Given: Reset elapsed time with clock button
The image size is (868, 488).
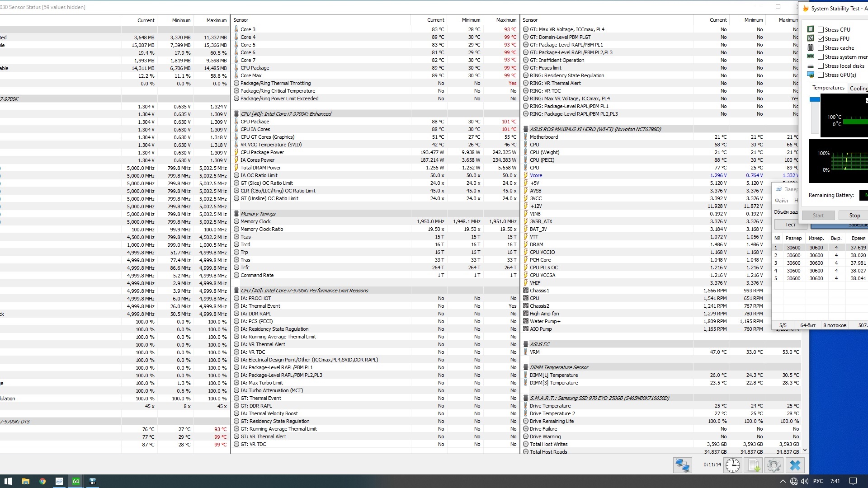Looking at the screenshot, I should point(732,465).
